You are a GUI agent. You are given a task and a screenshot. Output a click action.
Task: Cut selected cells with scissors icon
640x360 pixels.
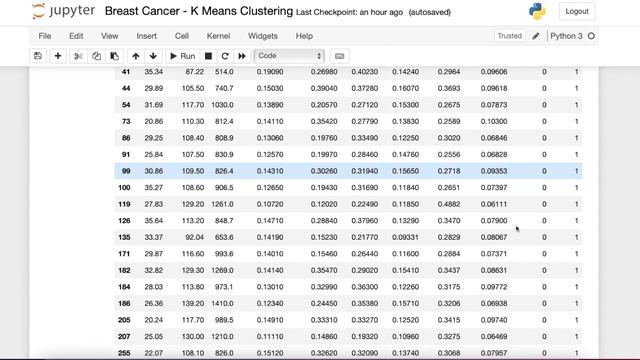tap(78, 56)
